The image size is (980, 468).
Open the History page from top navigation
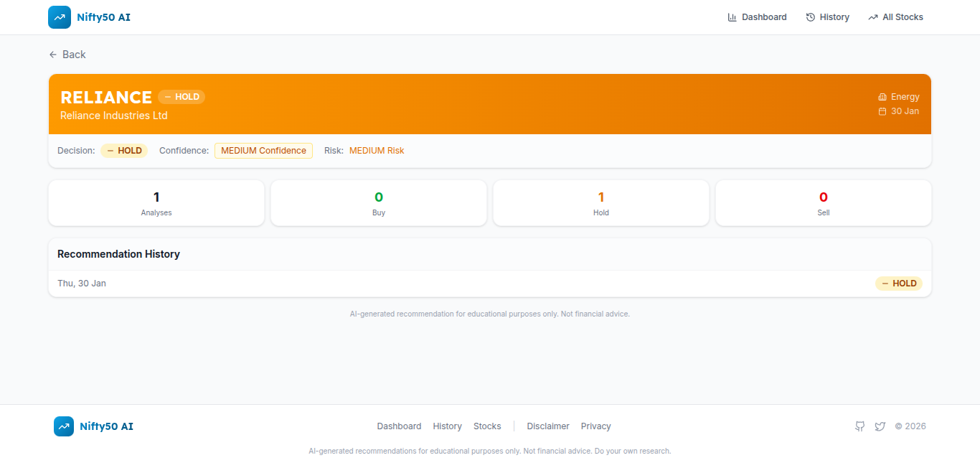[x=827, y=17]
